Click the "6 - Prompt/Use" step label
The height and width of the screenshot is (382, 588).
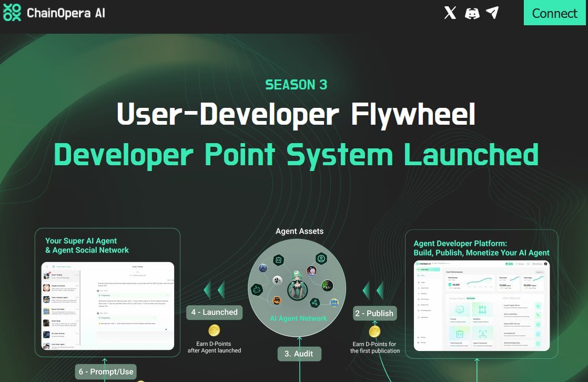[x=106, y=372]
